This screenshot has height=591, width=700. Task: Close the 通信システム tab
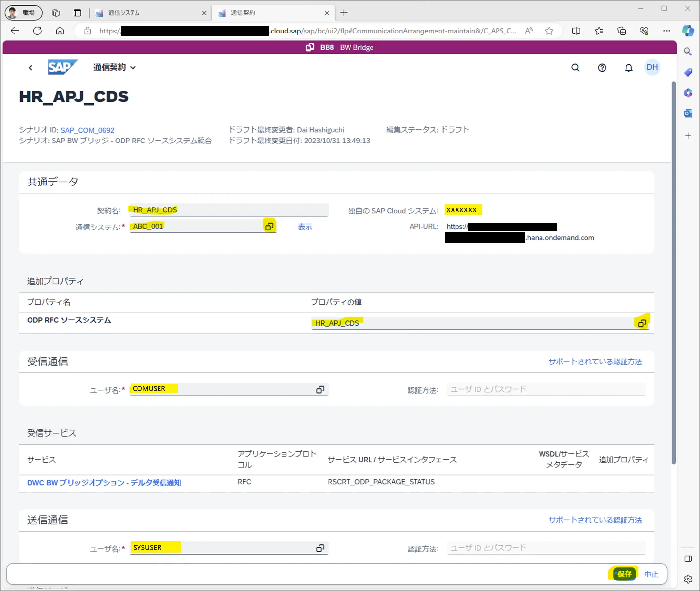pyautogui.click(x=204, y=13)
